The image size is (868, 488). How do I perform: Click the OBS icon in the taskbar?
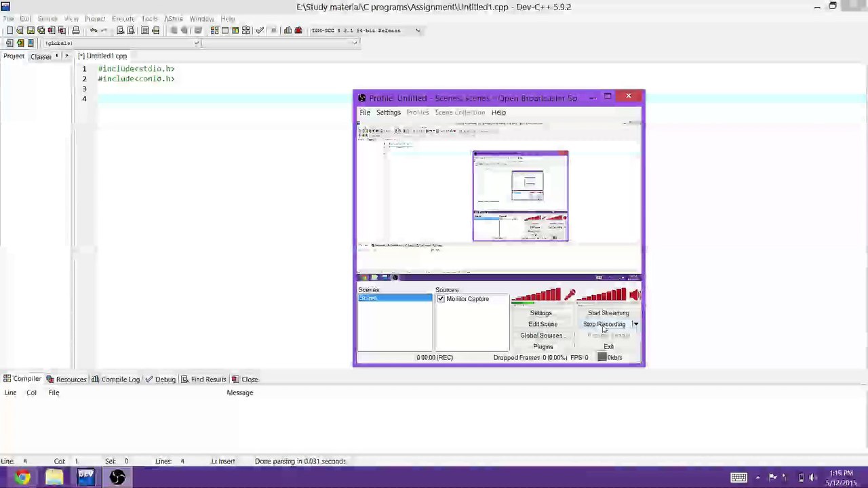(x=117, y=478)
